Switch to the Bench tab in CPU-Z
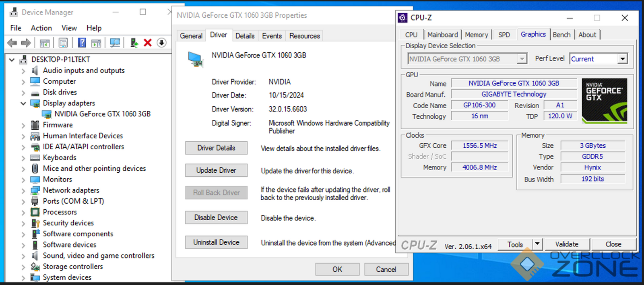The width and height of the screenshot is (644, 285). pos(561,35)
